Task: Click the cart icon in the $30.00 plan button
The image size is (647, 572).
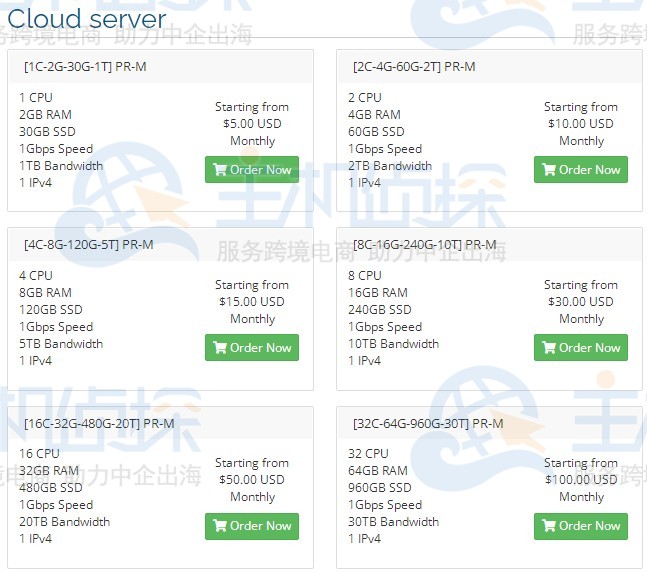Action: coord(548,348)
